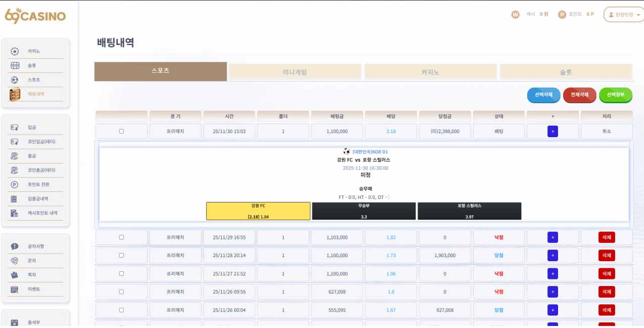Viewport: 644px width, 328px height.
Task: Click the 포인트 전환 P icon
Action: pyautogui.click(x=15, y=185)
